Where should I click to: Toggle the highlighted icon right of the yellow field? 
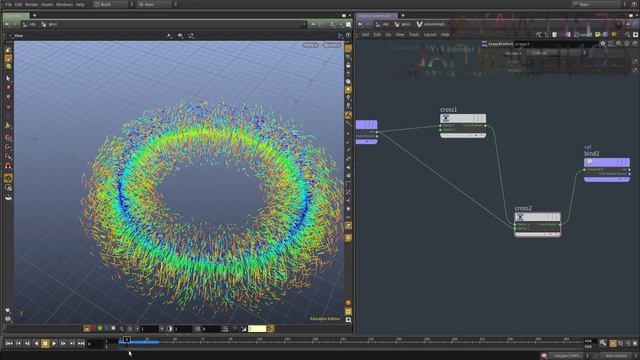pyautogui.click(x=270, y=329)
